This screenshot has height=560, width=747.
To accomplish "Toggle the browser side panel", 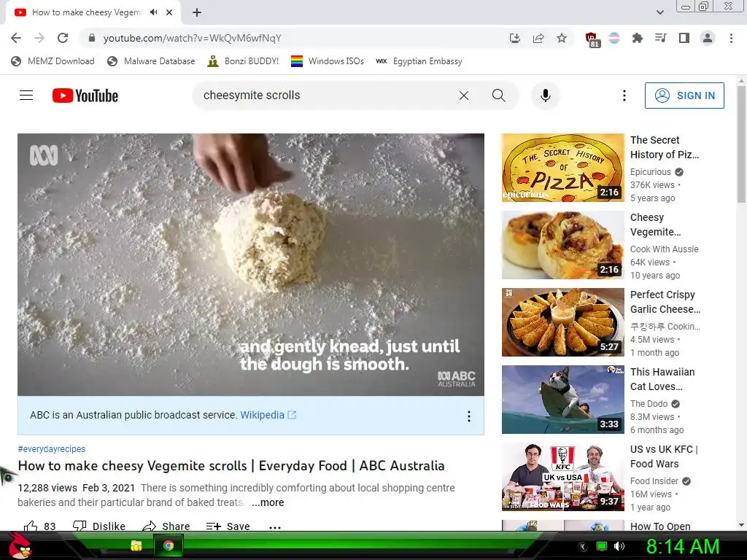I will (684, 38).
